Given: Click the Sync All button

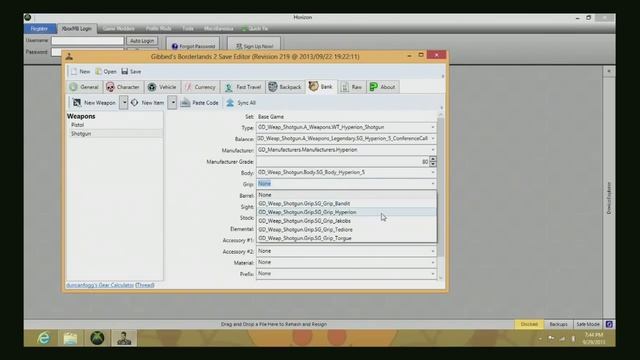Looking at the screenshot, I should click(241, 103).
